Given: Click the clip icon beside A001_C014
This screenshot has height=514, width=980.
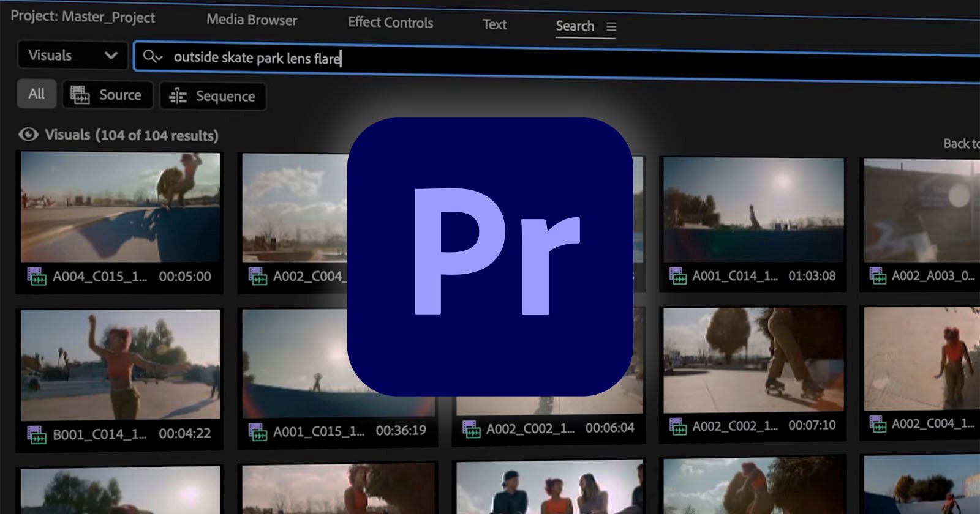Looking at the screenshot, I should pyautogui.click(x=678, y=276).
